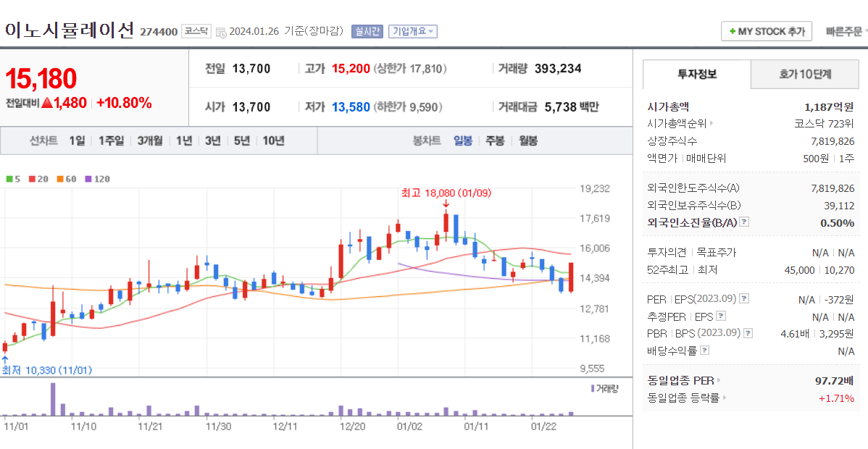Select the 월봉 monthly candle chart
Viewport: 868px width, 449px height.
528,140
